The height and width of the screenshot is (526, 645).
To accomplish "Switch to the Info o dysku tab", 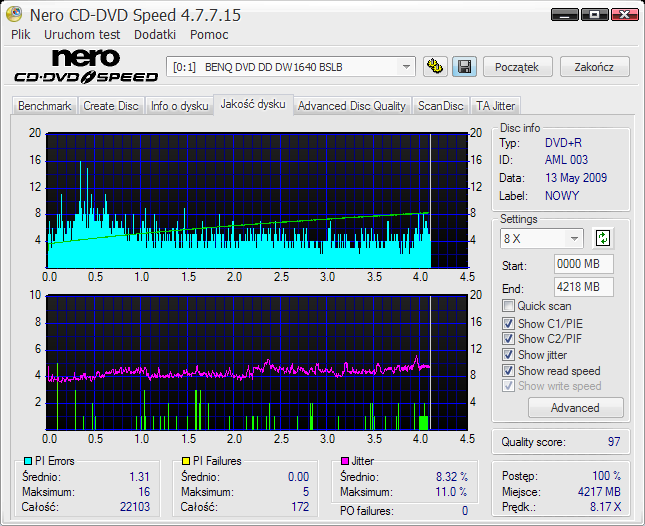I will pyautogui.click(x=179, y=106).
